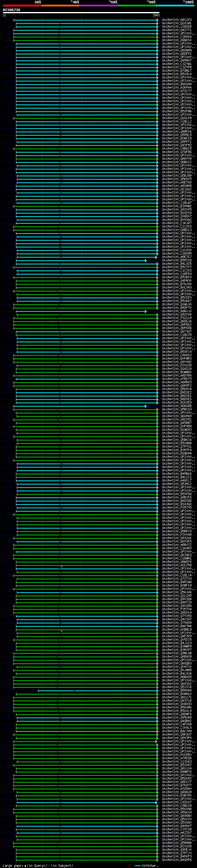Viewport: 197px width, 868px height.
Task: Click the label UniRef100_C1C430
Action: (x=176, y=250)
